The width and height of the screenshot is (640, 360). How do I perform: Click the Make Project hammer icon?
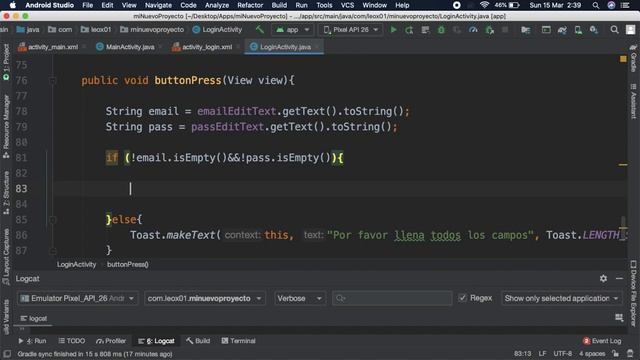click(260, 29)
